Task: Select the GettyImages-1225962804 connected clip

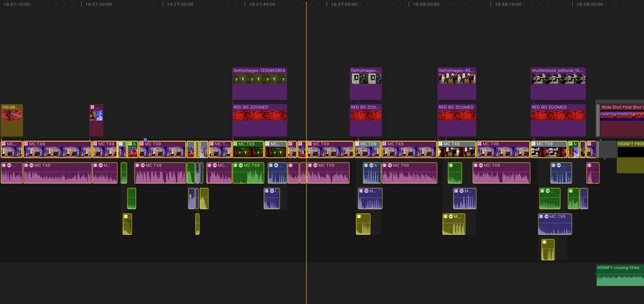Action: click(260, 83)
